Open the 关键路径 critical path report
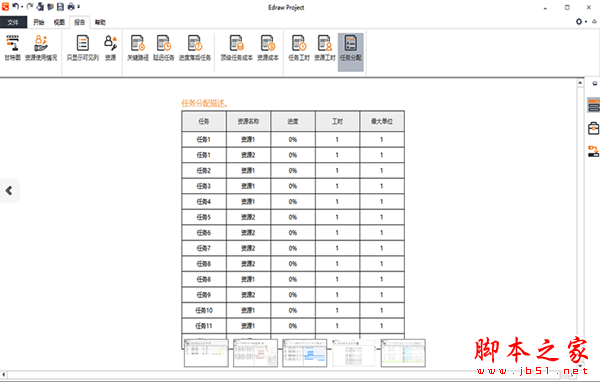Screen dimensions: 600x382 click(138, 48)
